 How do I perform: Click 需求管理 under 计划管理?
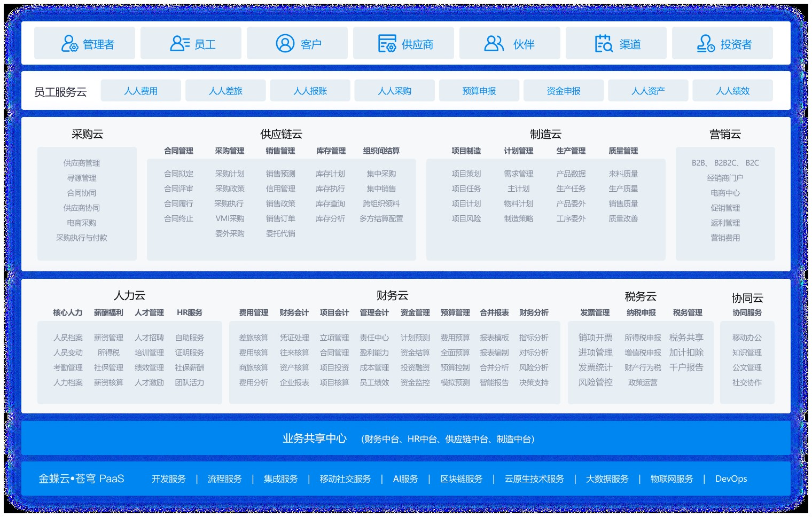[519, 174]
